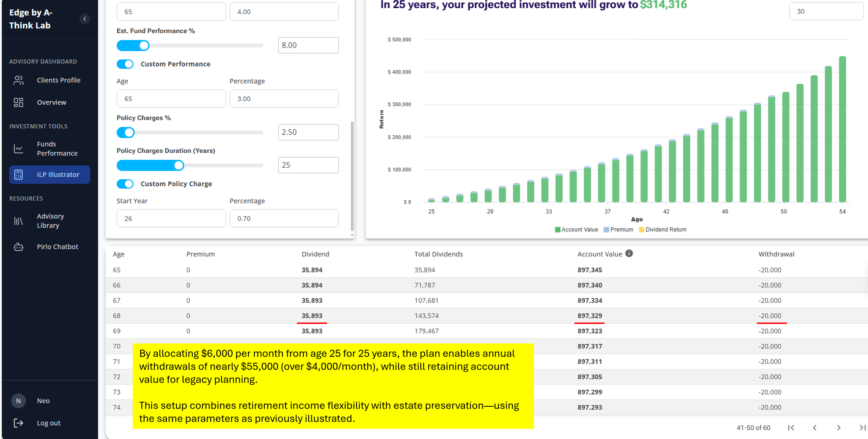The width and height of the screenshot is (868, 439).
Task: Edit Custom Performance Percentage 3.00 field
Action: click(284, 99)
